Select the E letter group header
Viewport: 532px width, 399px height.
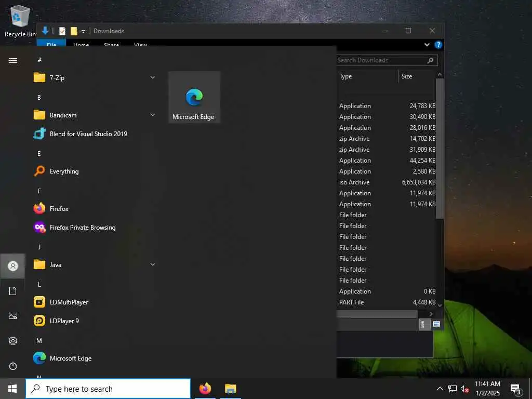point(39,154)
